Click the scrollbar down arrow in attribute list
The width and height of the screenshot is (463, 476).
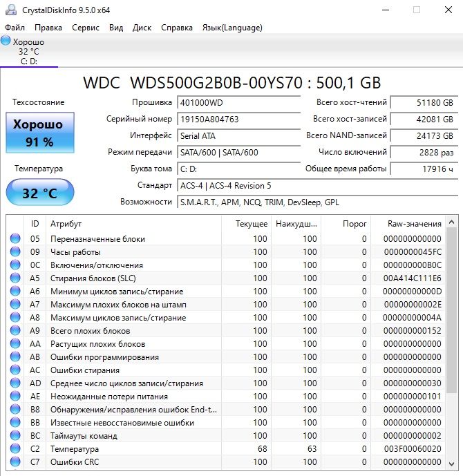(x=451, y=464)
